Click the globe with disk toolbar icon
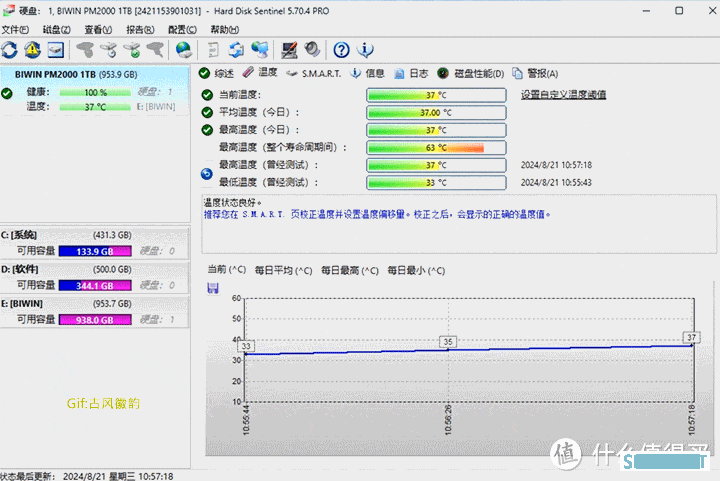720x481 pixels. (x=184, y=50)
